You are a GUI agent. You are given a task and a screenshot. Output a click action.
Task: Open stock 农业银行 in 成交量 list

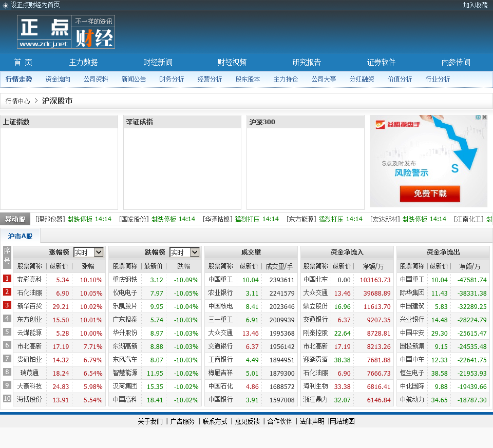click(220, 293)
